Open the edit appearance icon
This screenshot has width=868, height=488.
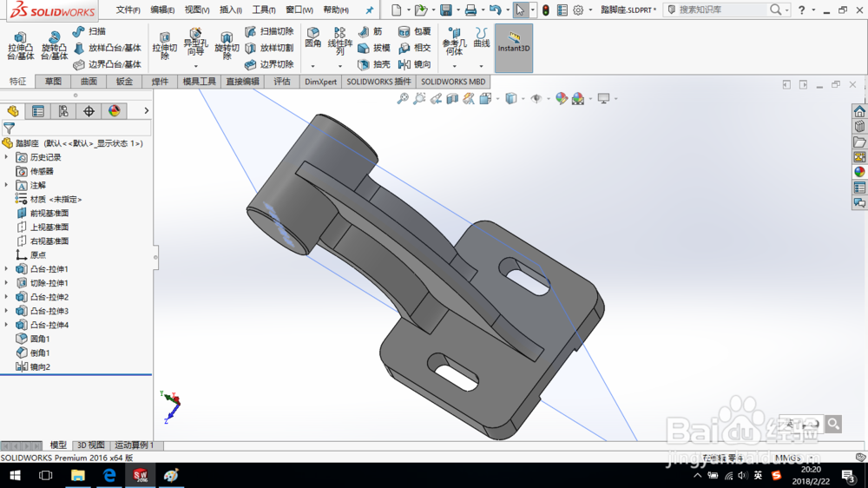[562, 99]
